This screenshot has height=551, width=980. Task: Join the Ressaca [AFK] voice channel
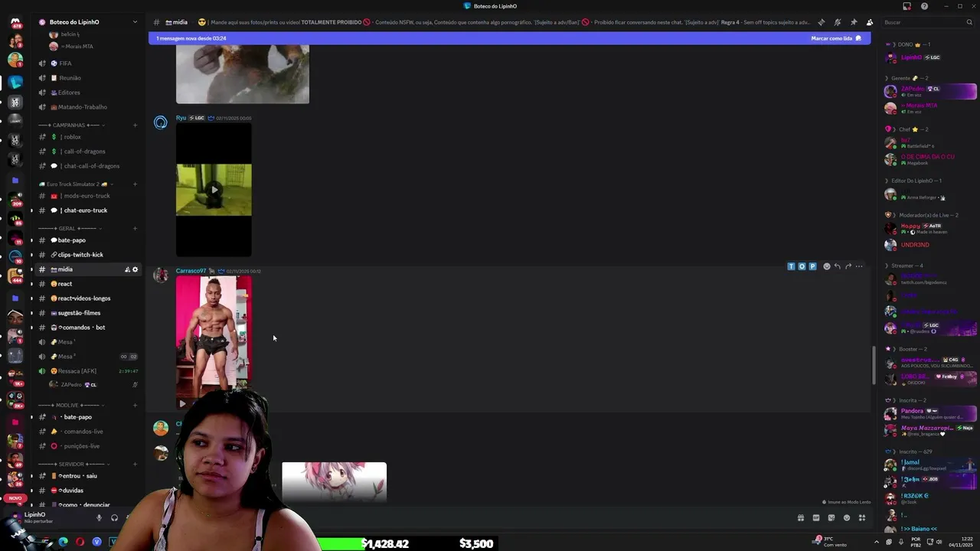click(x=88, y=371)
